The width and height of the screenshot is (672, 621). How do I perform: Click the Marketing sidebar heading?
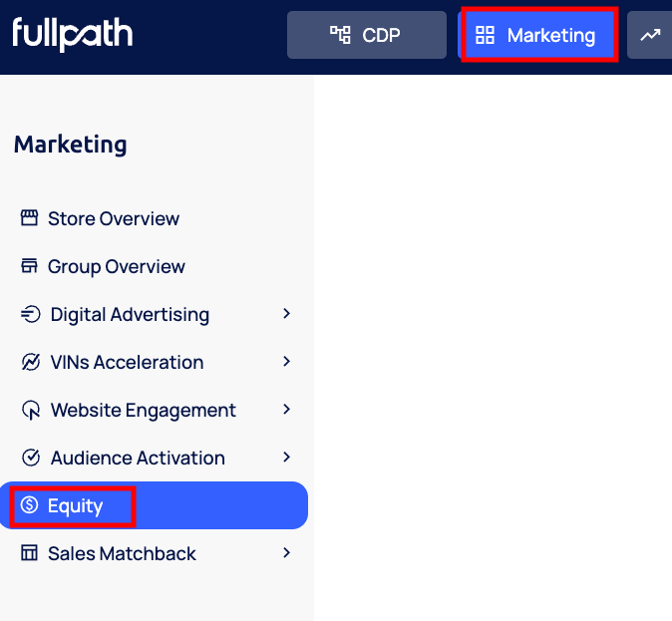point(71,145)
